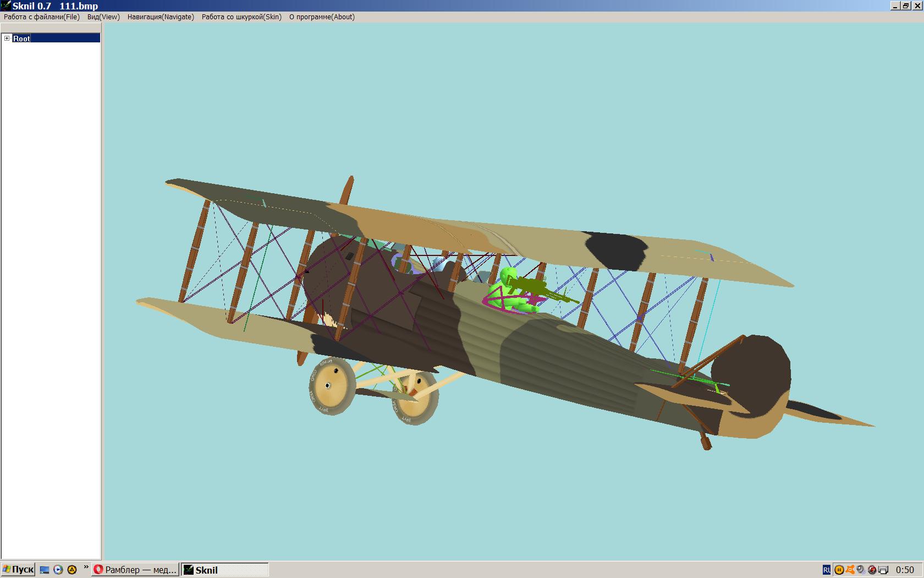Open the Пуск start menu
This screenshot has width=924, height=578.
click(18, 570)
